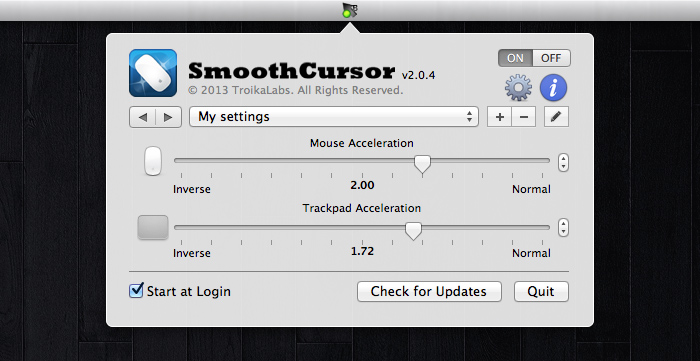This screenshot has width=700, height=361.
Task: Click the v2.0.4 version text
Action: [x=418, y=75]
